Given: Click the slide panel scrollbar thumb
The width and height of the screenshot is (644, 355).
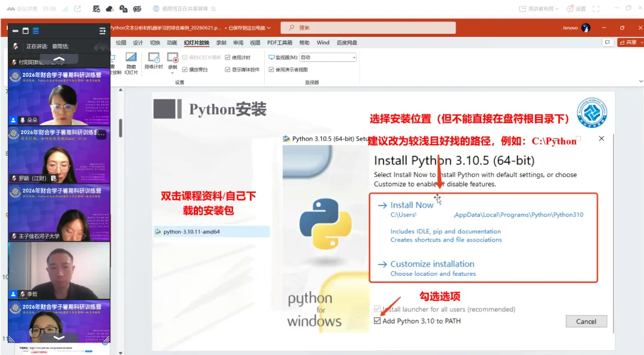Looking at the screenshot, I should pos(120,128).
